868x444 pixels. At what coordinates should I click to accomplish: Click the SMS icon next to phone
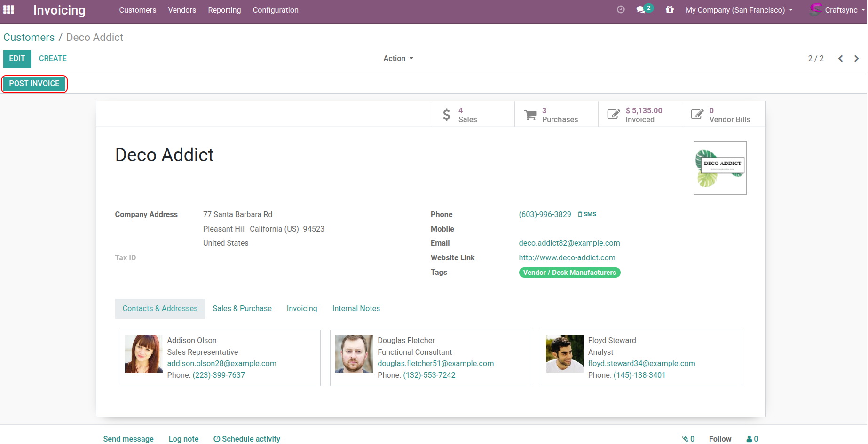(x=587, y=214)
